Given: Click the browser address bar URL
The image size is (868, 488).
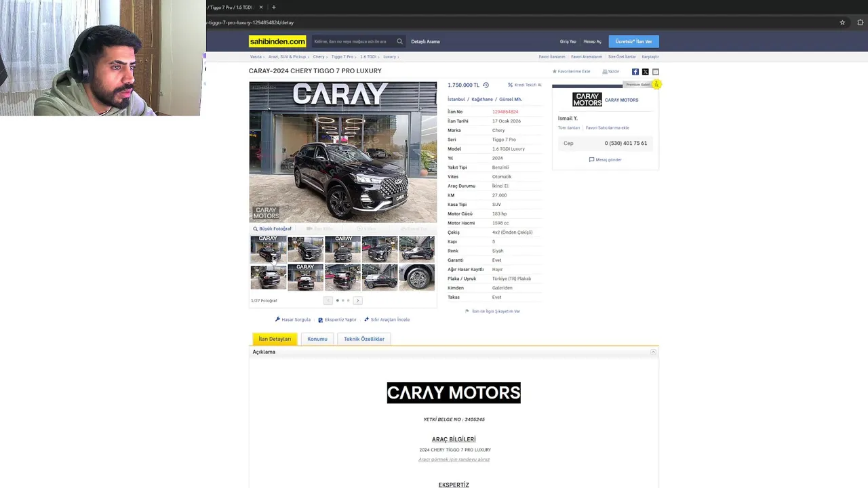Looking at the screenshot, I should pyautogui.click(x=251, y=22).
